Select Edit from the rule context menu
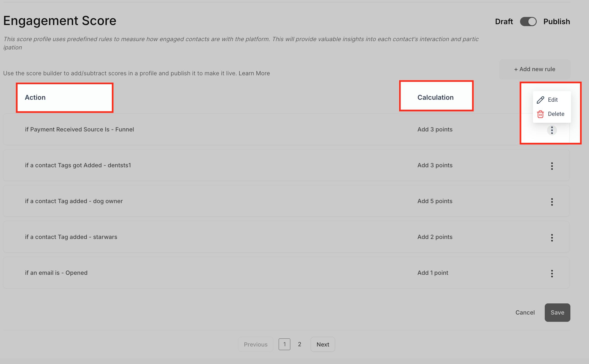The height and width of the screenshot is (364, 589). [x=553, y=100]
